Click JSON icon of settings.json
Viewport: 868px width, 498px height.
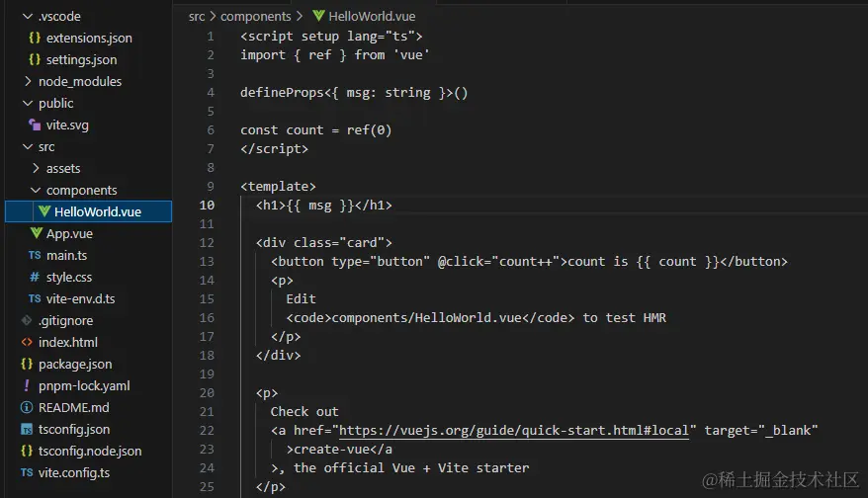click(35, 59)
